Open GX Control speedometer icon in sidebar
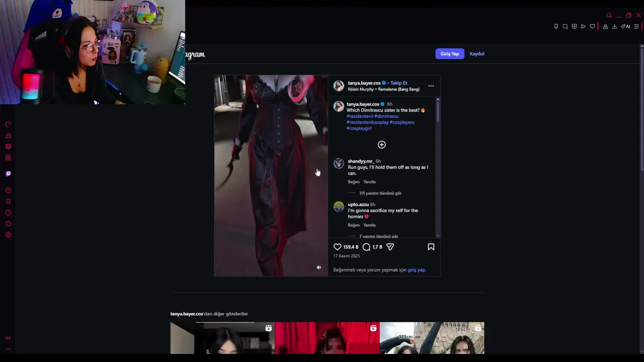 [8, 124]
